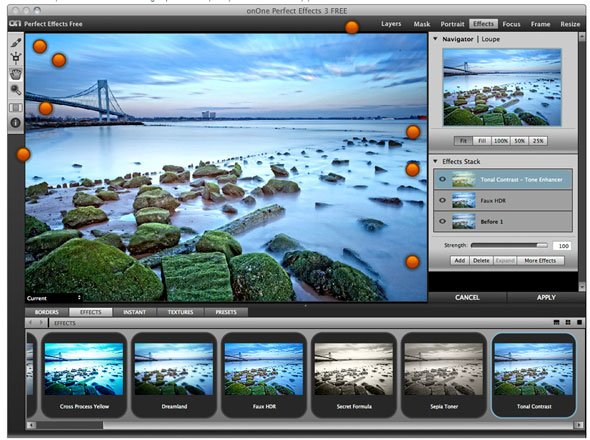Switch browser to single large view icon

tap(579, 322)
